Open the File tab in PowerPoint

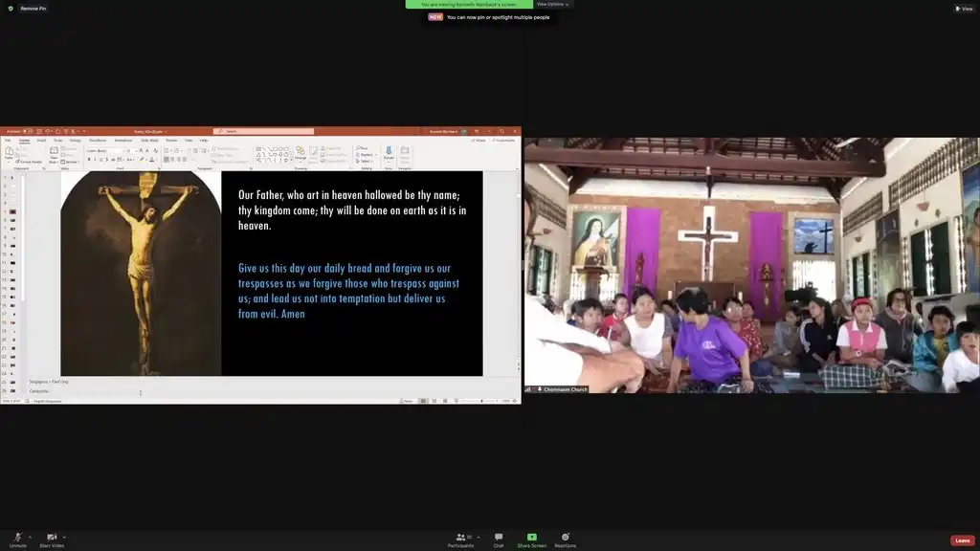point(8,141)
